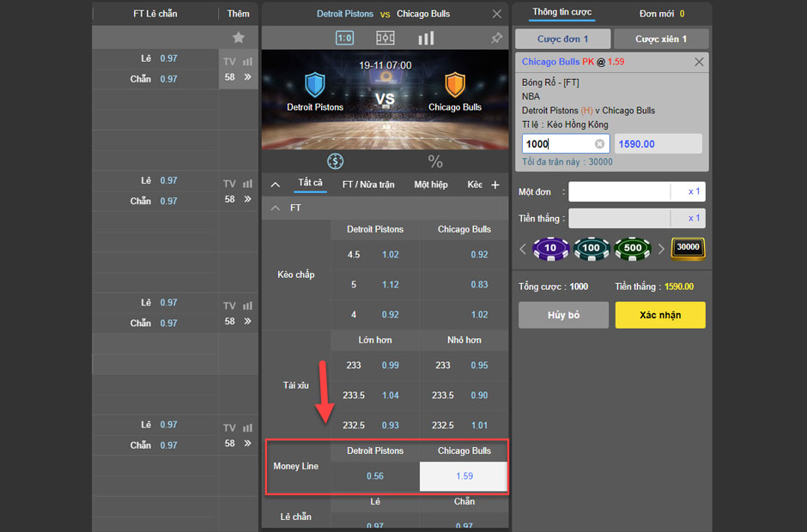Viewport: 807px width, 532px height.
Task: Collapse the FT section
Action: point(276,208)
